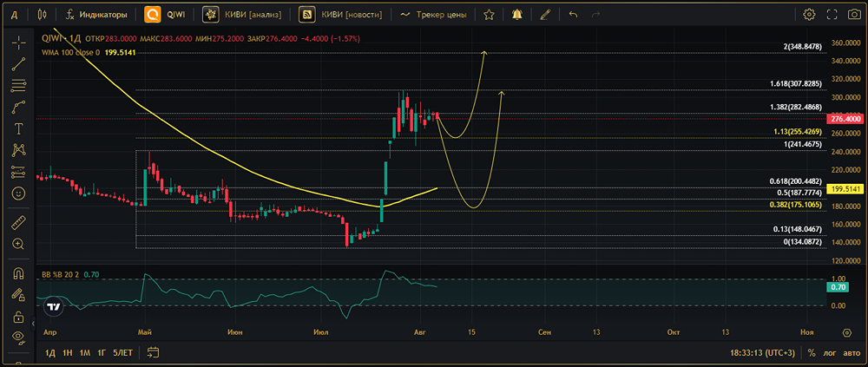
Task: Collapse the left drawing toolbar arrow
Action: (x=33, y=323)
